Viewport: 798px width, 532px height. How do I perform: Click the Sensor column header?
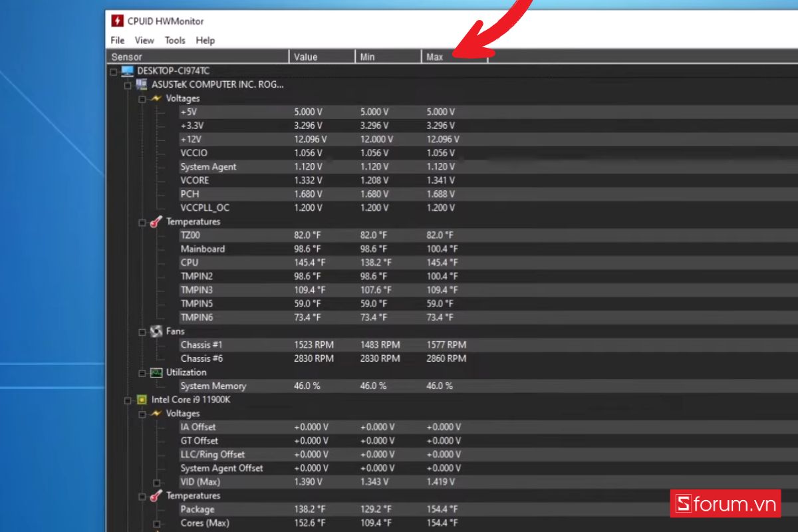(x=198, y=57)
